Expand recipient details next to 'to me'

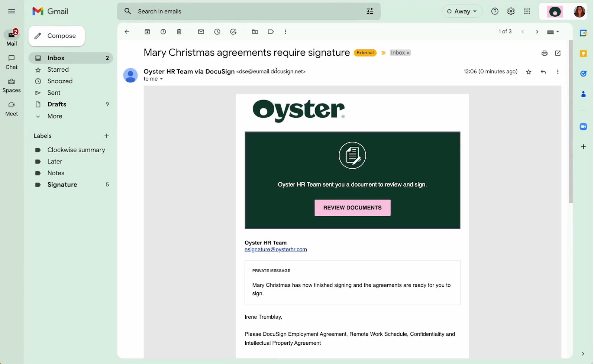pyautogui.click(x=161, y=79)
